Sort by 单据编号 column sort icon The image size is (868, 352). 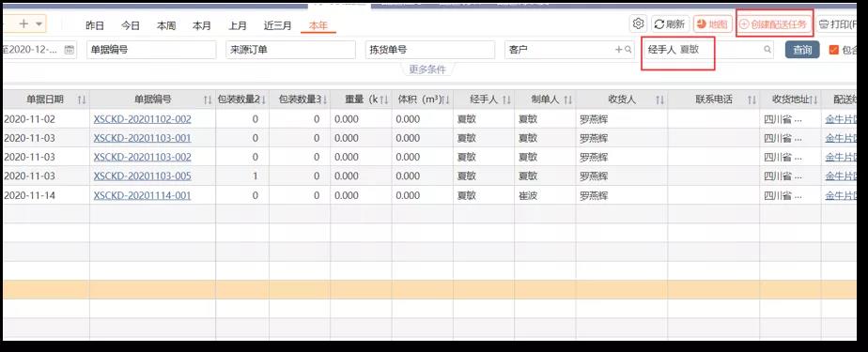tap(208, 99)
